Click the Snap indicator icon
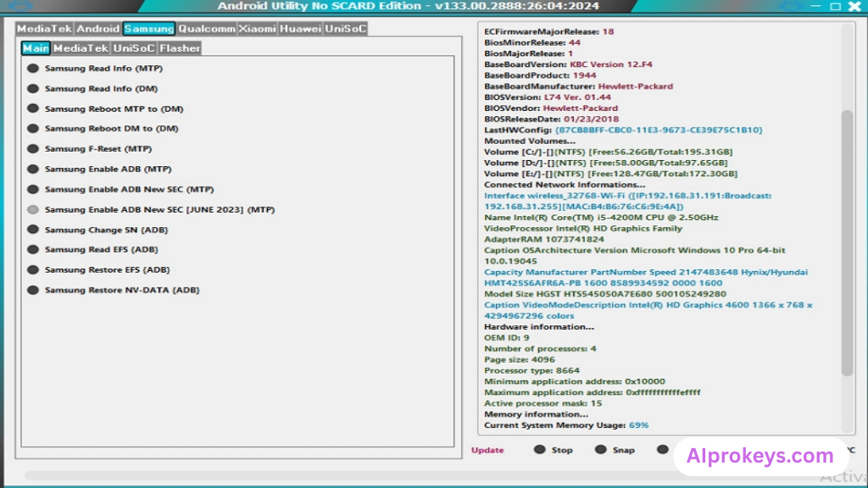868x488 pixels. 601,450
